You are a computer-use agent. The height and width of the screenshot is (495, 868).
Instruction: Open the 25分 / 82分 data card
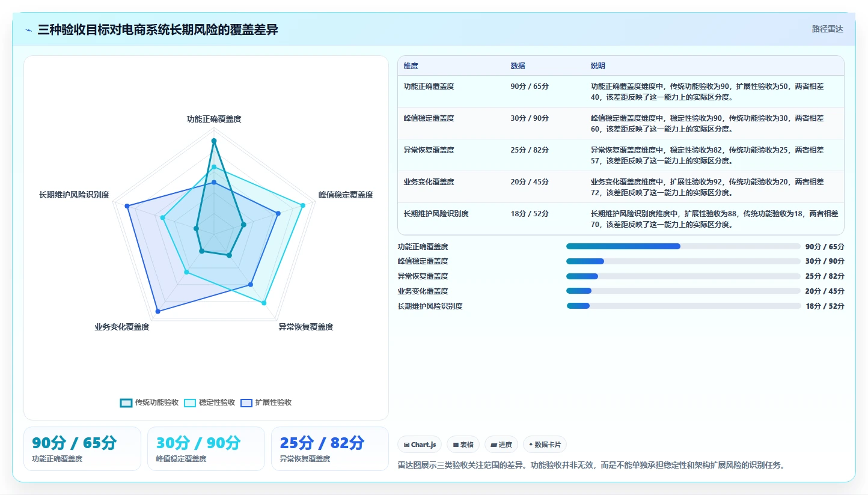[330, 449]
